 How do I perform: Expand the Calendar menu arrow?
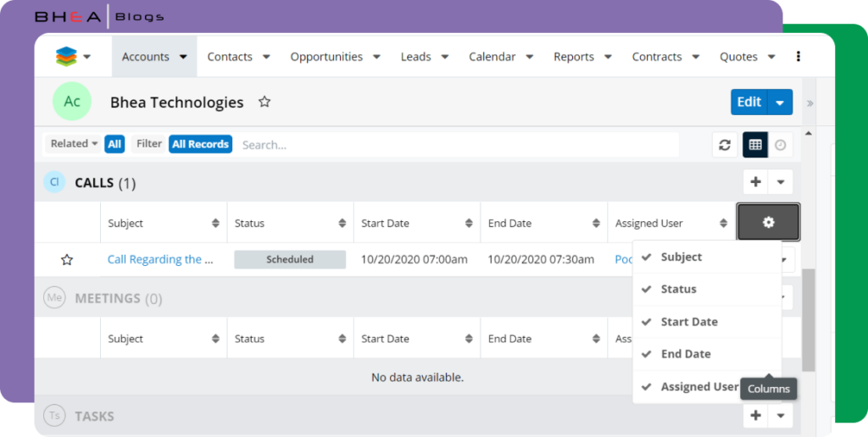coord(529,57)
